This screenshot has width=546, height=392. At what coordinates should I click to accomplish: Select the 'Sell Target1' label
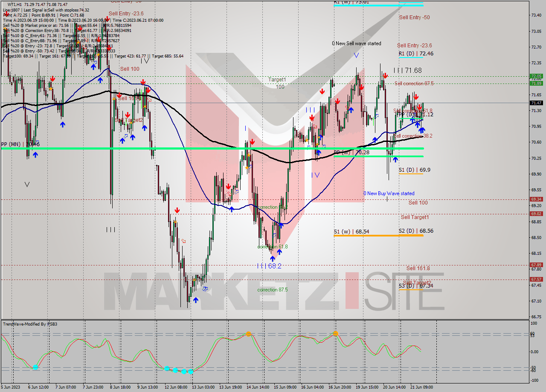(415, 217)
